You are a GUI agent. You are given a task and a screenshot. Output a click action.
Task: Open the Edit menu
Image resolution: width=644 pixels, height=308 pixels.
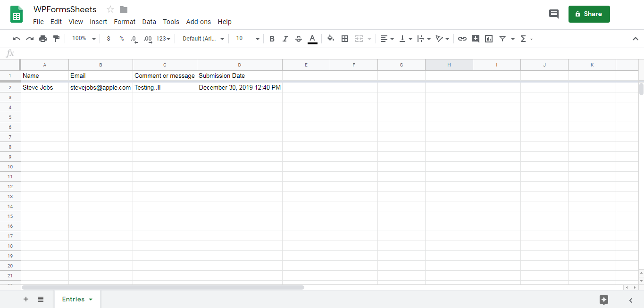[56, 22]
